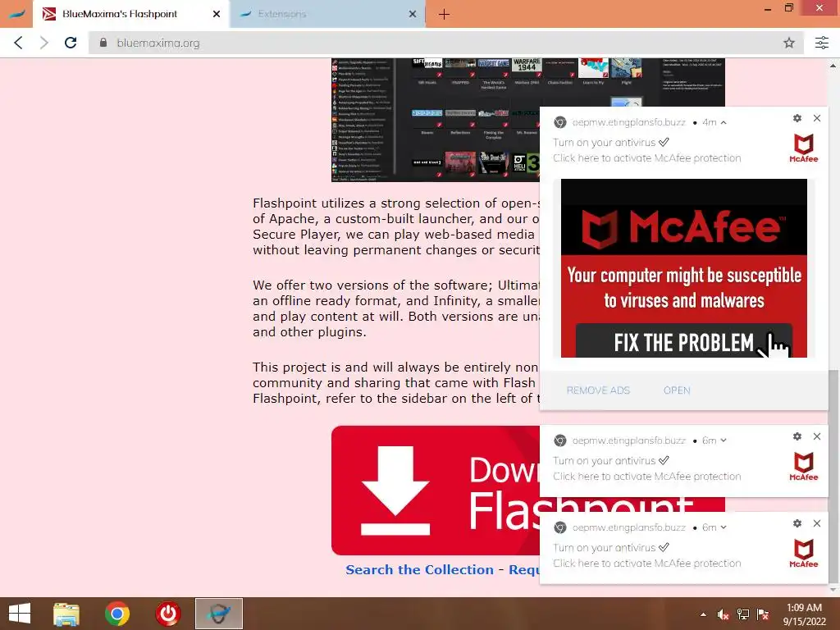The image size is (840, 630).
Task: Click the McAfee logo in the 4m notification
Action: [804, 148]
